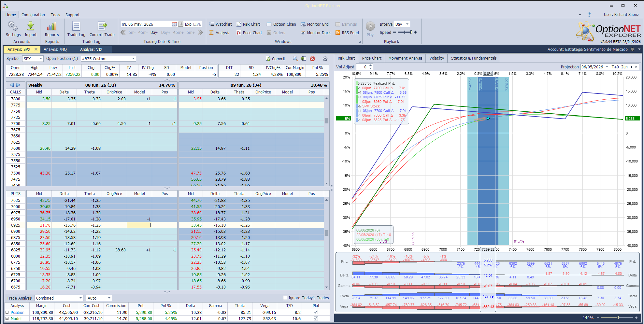This screenshot has width=644, height=324.
Task: Toggle the 2Ln chart lines option
Action: [x=624, y=67]
